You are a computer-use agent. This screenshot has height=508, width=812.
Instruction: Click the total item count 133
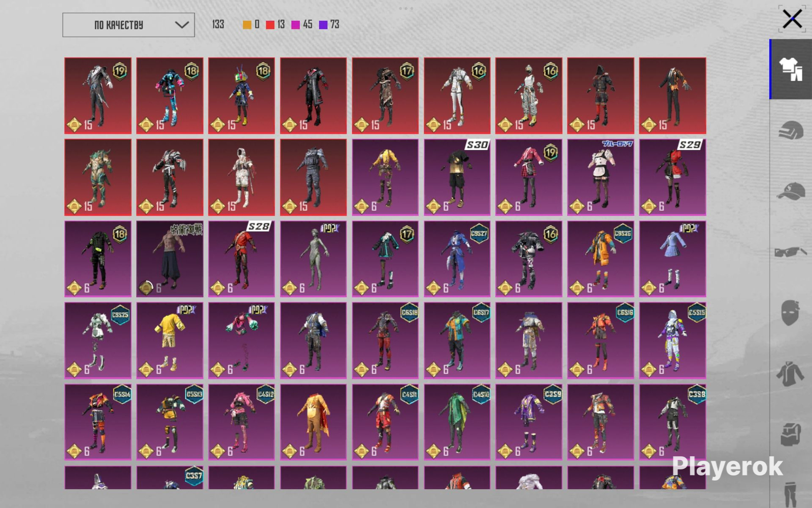(x=218, y=24)
